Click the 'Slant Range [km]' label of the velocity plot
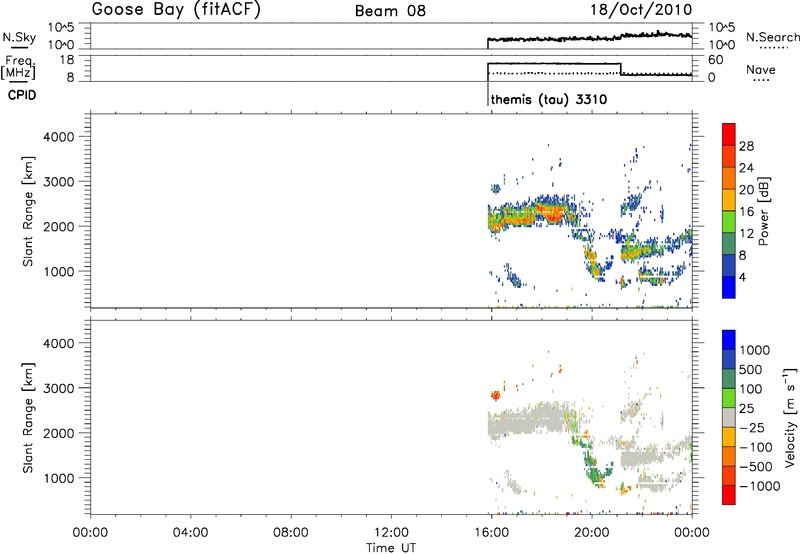The height and width of the screenshot is (554, 800). point(28,418)
